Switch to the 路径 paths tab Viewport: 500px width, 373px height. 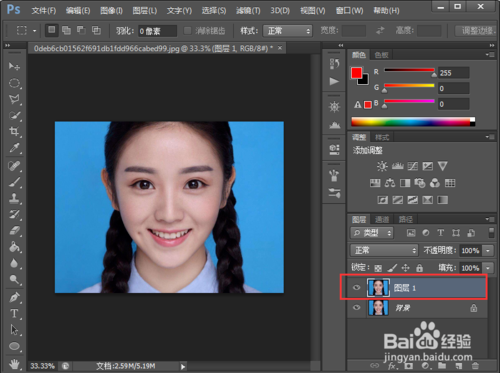click(406, 219)
